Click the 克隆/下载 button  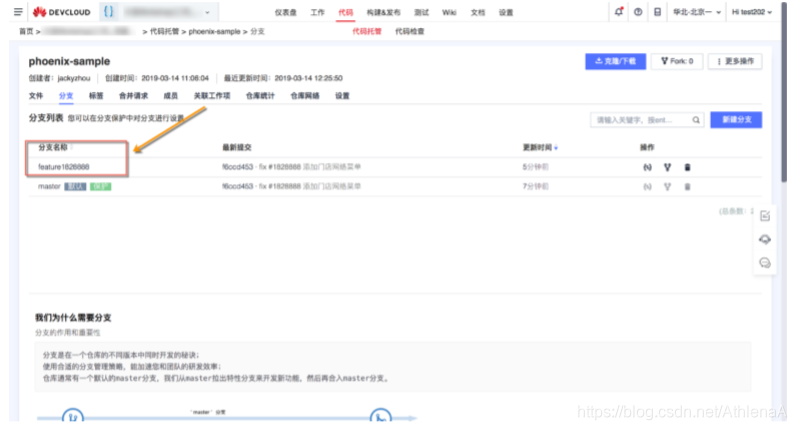(616, 61)
